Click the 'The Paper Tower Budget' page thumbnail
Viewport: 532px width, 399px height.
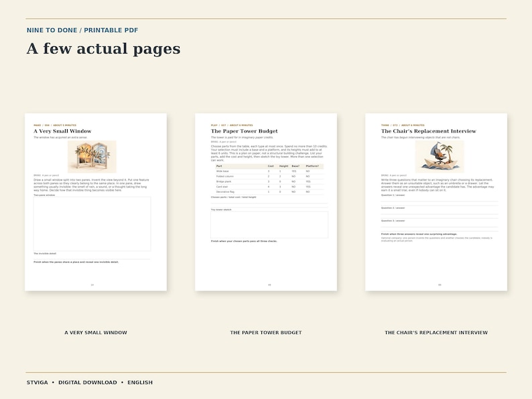(x=266, y=202)
